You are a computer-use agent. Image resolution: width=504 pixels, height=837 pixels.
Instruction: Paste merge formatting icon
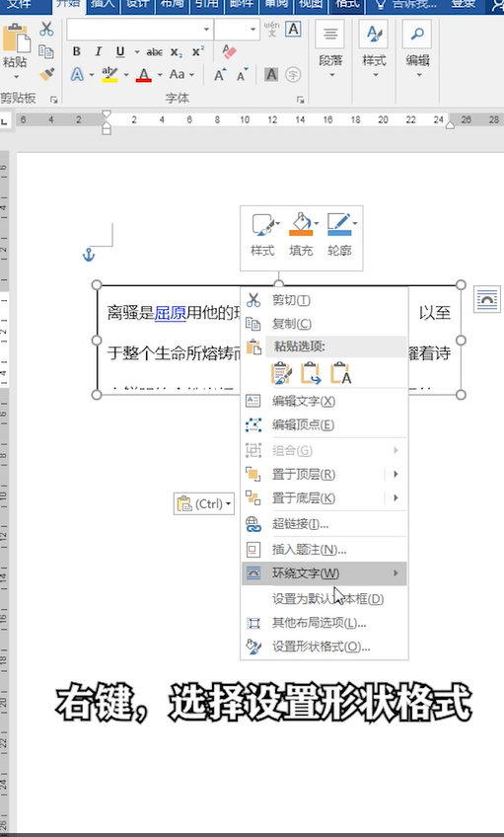[311, 374]
